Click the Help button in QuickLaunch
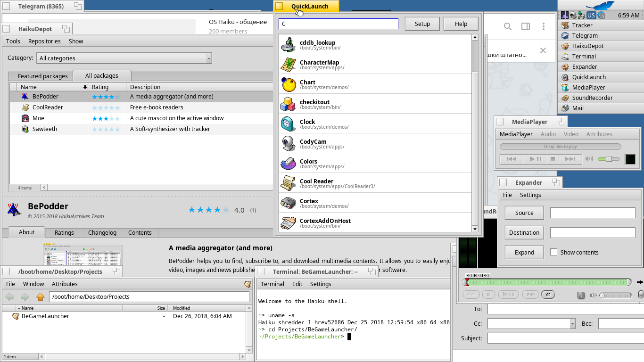 click(x=461, y=24)
